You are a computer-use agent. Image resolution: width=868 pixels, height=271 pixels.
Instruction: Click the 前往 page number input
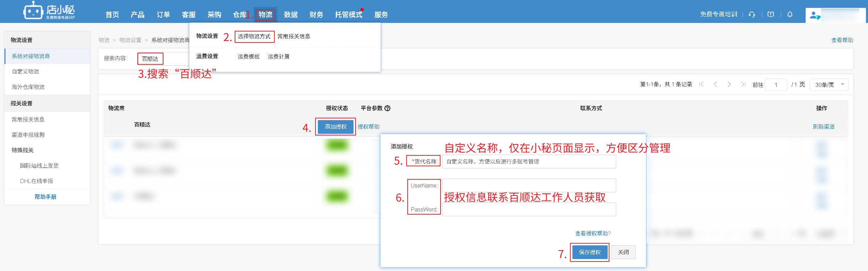coord(776,85)
